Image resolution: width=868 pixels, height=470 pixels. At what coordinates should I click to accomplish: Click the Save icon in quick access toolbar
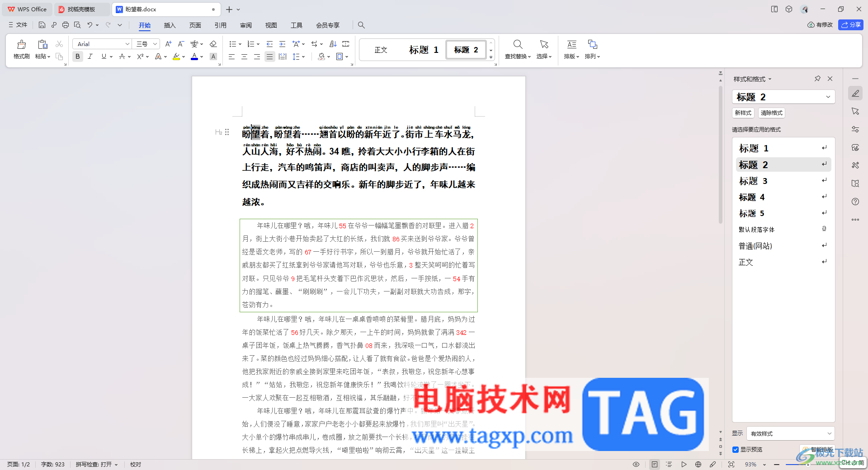point(42,25)
